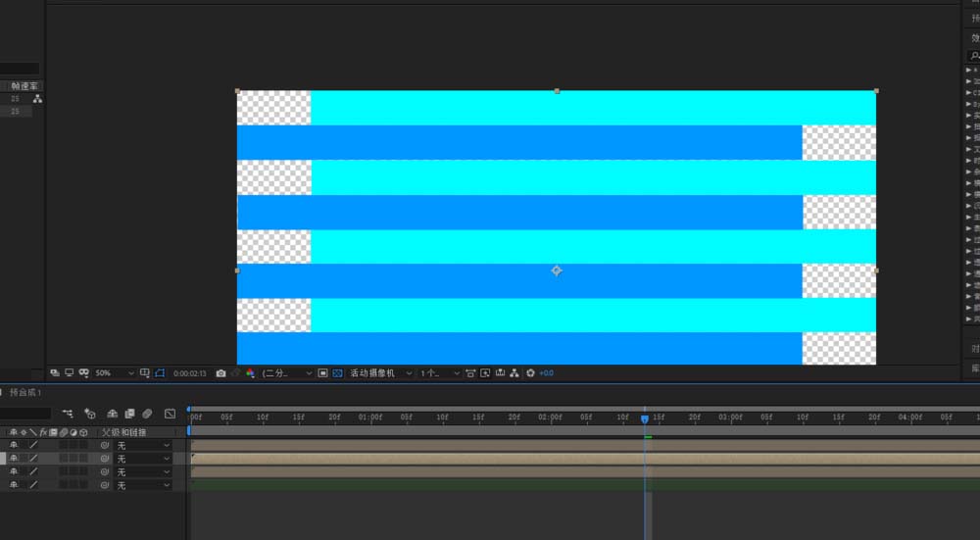
Task: Click the collapse transformations column header icon
Action: [24, 432]
